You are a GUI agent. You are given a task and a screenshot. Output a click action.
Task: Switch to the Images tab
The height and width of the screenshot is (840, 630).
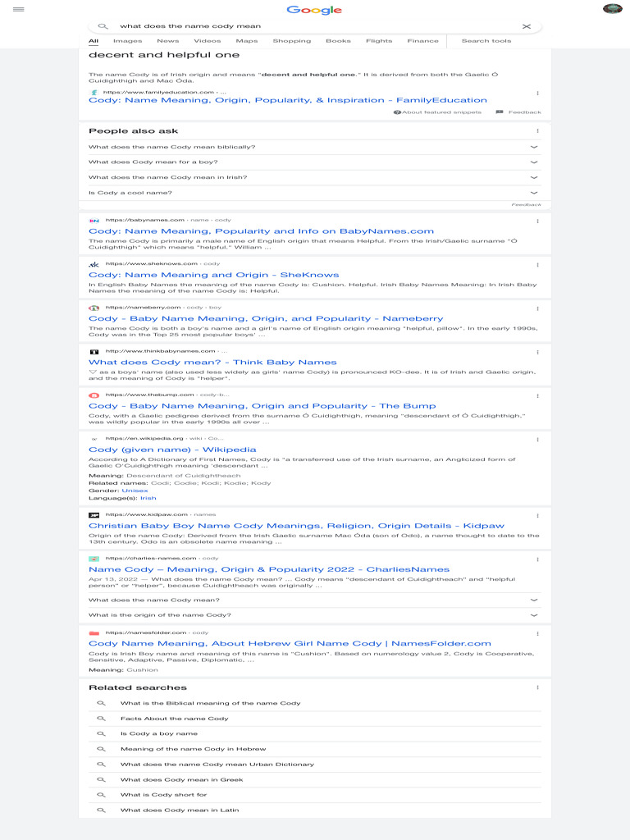[127, 41]
